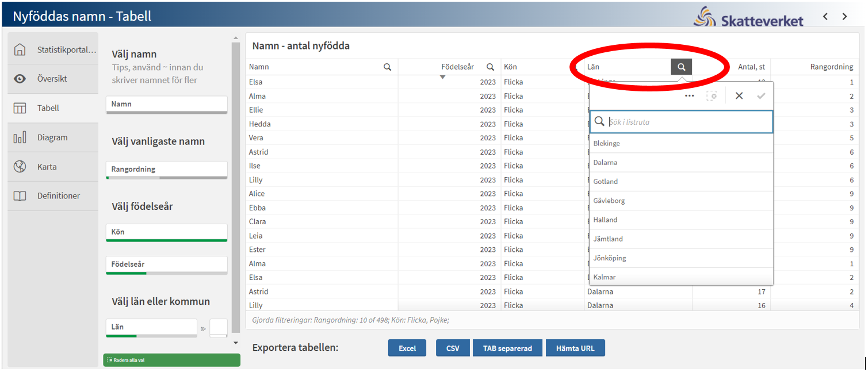Click the search icon in Län column header
868x372 pixels.
pos(681,67)
